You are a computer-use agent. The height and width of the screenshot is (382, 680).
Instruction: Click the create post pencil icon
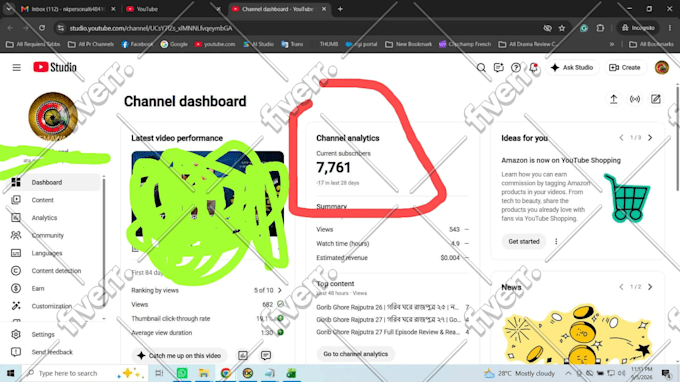tap(656, 99)
